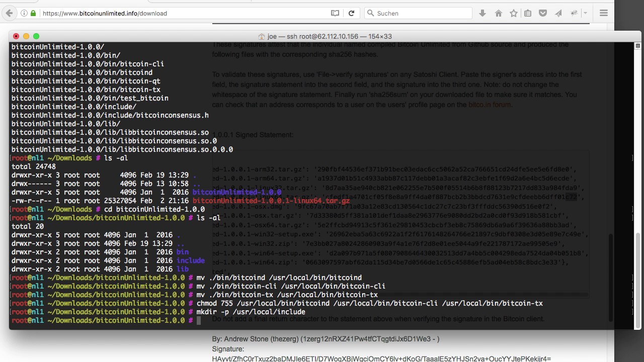Click the home folder icon in terminal title
The height and width of the screenshot is (362, 644).
point(261,37)
